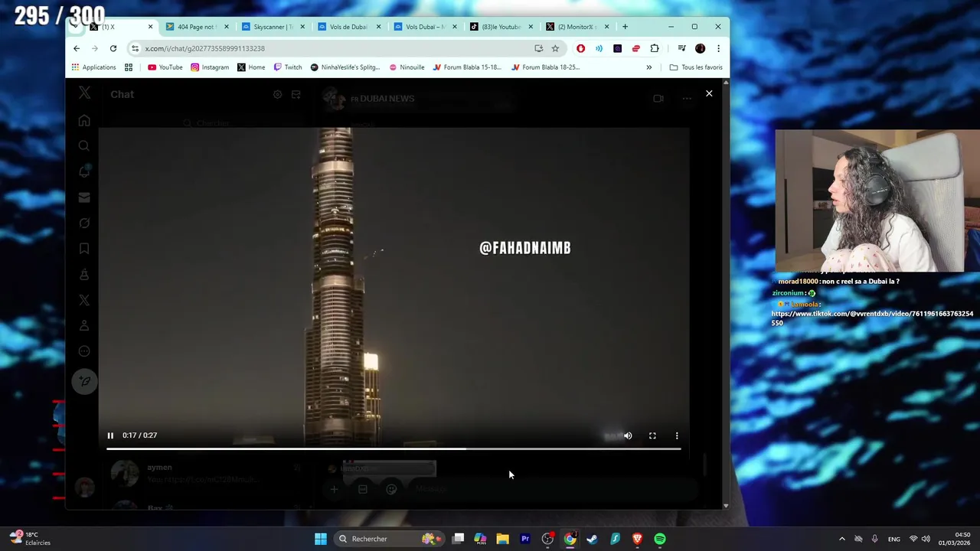This screenshot has width=980, height=551.
Task: Open Tous les favoris folder
Action: (x=696, y=67)
